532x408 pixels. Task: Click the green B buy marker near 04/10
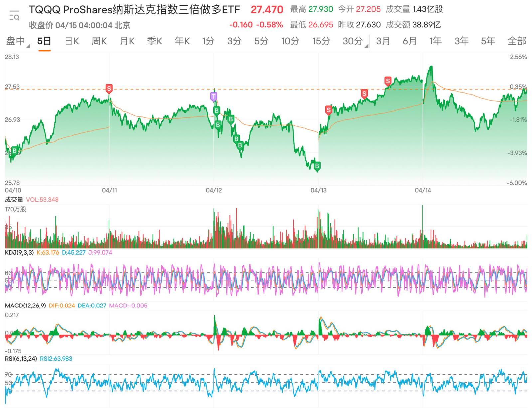click(x=14, y=151)
